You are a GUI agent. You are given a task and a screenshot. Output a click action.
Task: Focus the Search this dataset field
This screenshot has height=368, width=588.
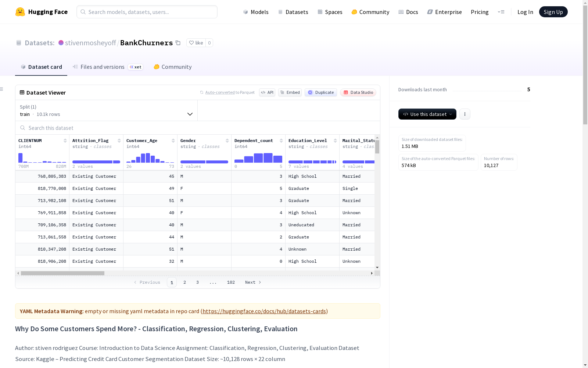(198, 128)
